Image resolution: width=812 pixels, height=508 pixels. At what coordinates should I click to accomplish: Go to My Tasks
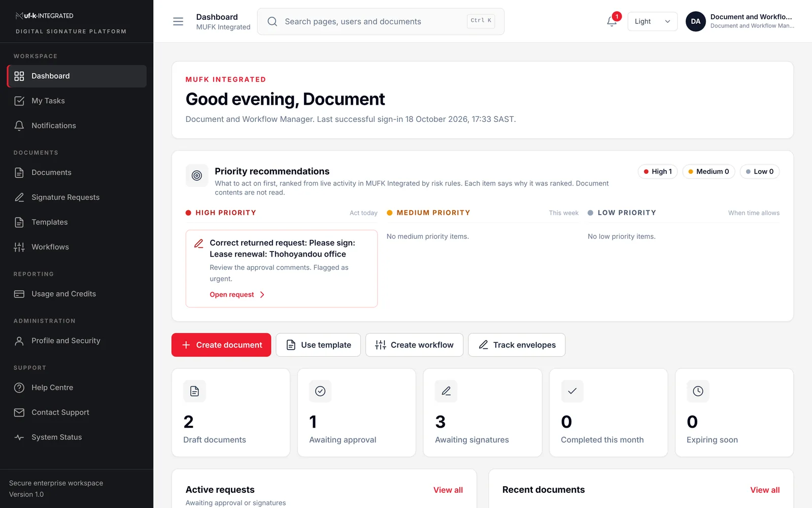77,101
